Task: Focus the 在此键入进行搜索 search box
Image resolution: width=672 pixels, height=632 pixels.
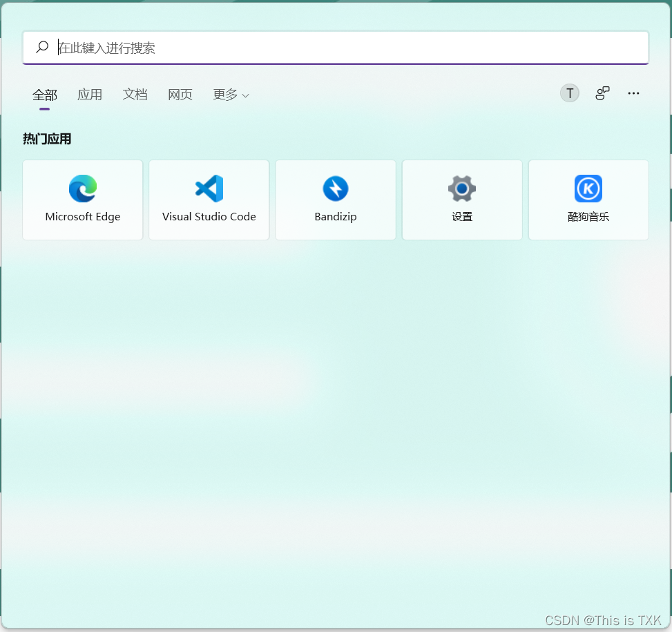Action: [336, 48]
